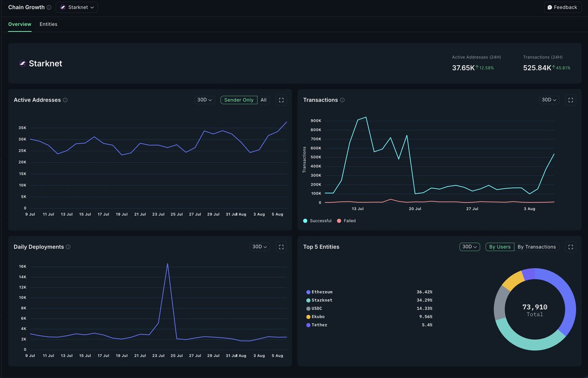Expand the Active Addresses chart to fullscreen
This screenshot has width=588, height=378.
[281, 100]
